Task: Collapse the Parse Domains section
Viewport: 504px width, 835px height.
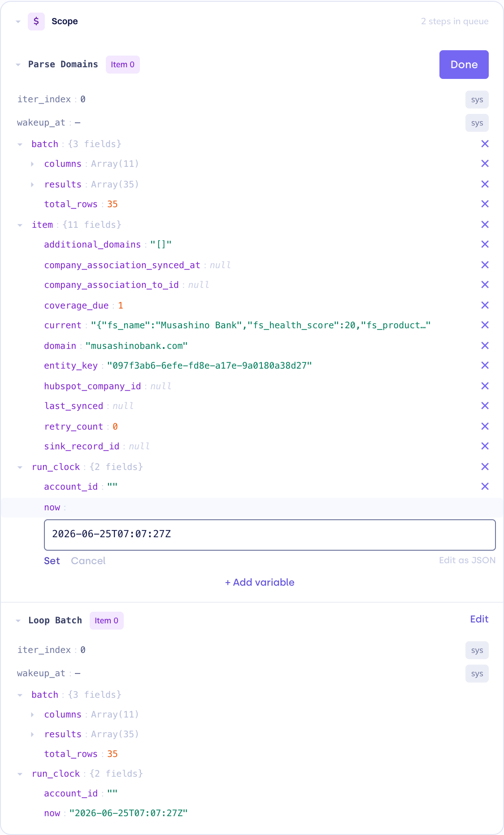Action: 18,65
